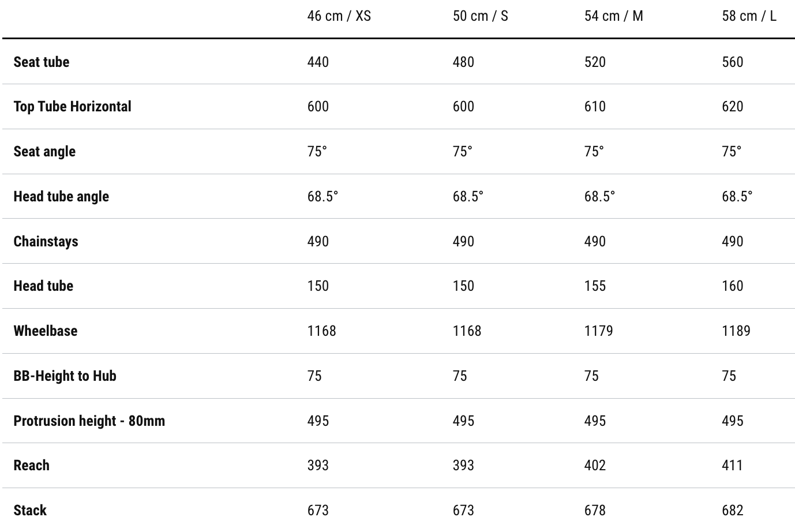Click the 46 cm / XS column header
Image resolution: width=795 pixels, height=532 pixels.
click(x=339, y=16)
